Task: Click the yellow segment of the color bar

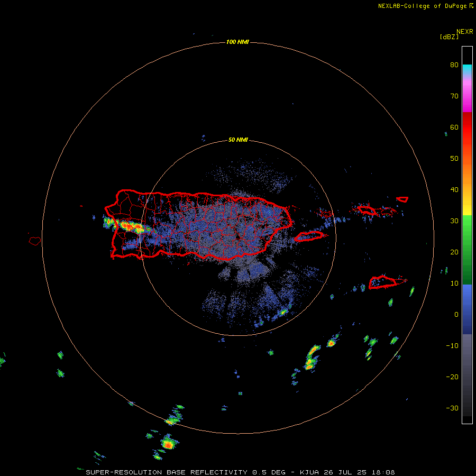Action: click(467, 209)
